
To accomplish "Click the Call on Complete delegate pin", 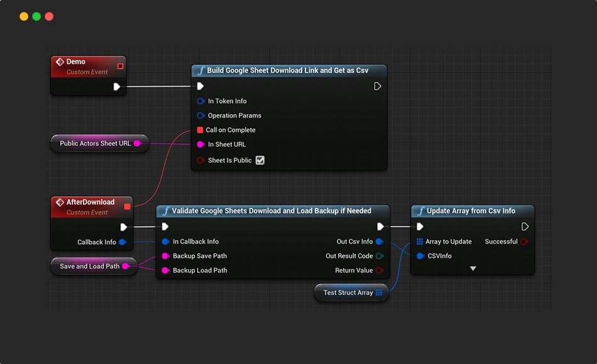I will click(x=200, y=130).
